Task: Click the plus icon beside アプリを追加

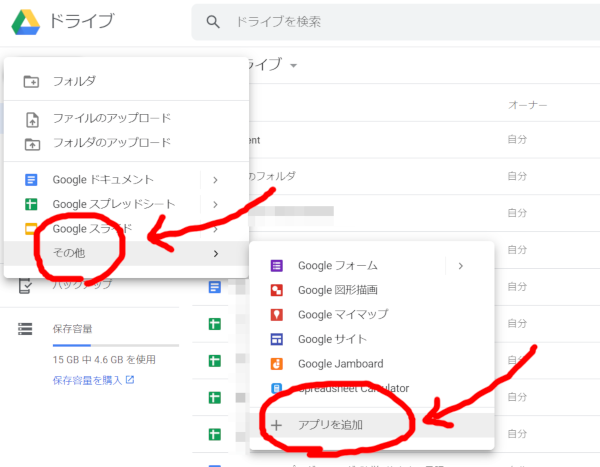Action: pos(276,425)
